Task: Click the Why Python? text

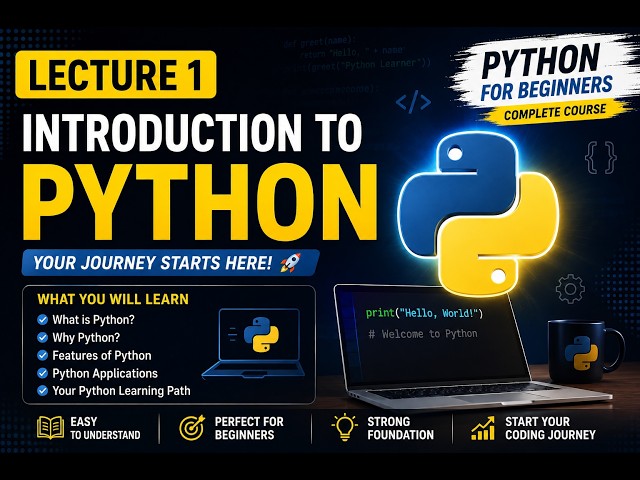Action: coord(86,338)
